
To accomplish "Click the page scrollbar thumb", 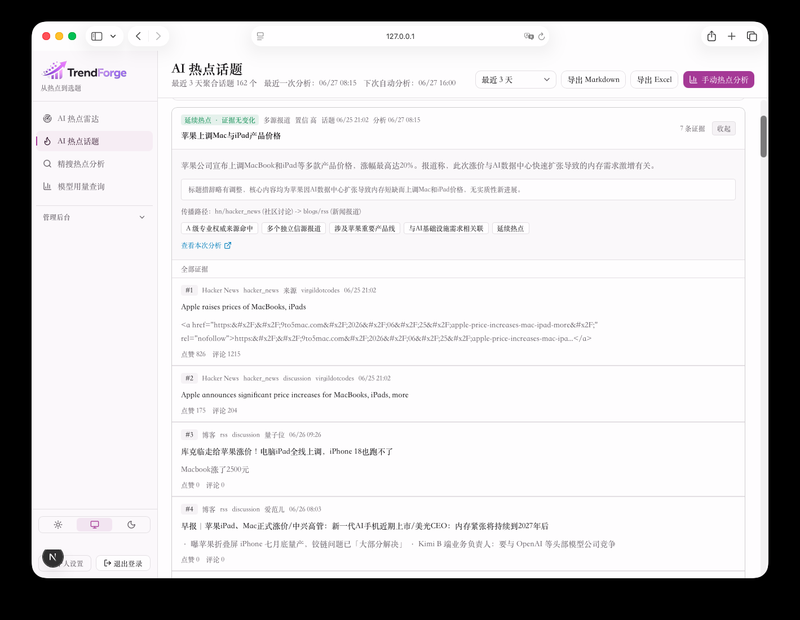I will 763,136.
